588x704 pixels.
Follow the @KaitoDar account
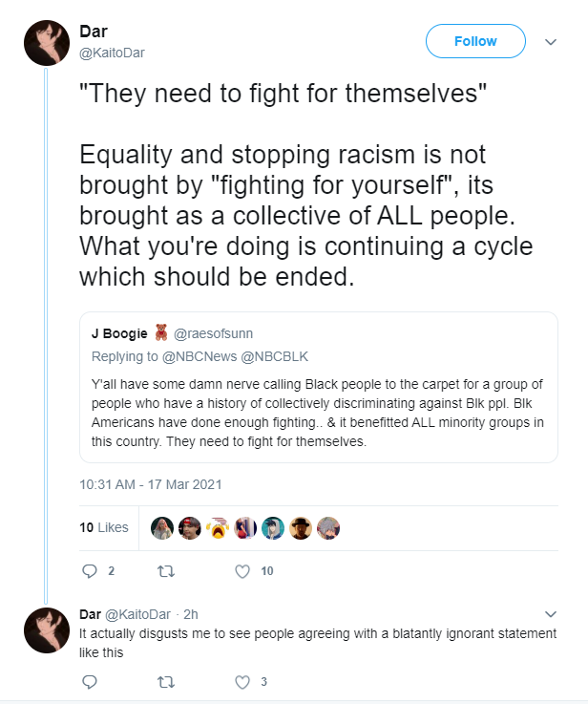[475, 41]
